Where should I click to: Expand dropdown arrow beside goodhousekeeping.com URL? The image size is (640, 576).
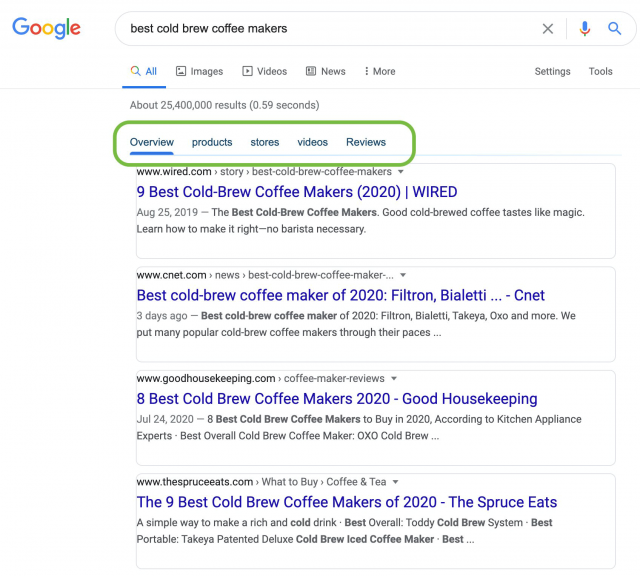pos(394,378)
